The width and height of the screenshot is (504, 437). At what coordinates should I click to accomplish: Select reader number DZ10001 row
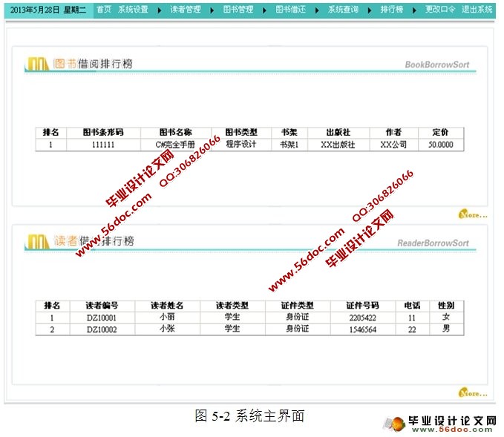102,318
